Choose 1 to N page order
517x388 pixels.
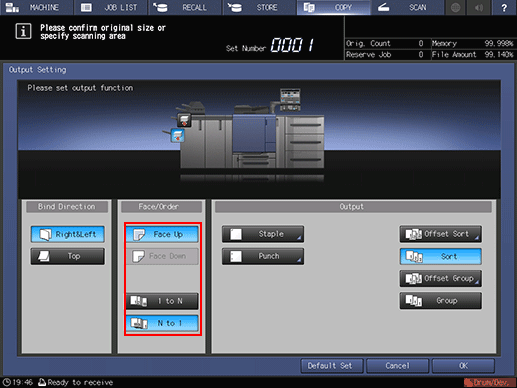coord(162,301)
